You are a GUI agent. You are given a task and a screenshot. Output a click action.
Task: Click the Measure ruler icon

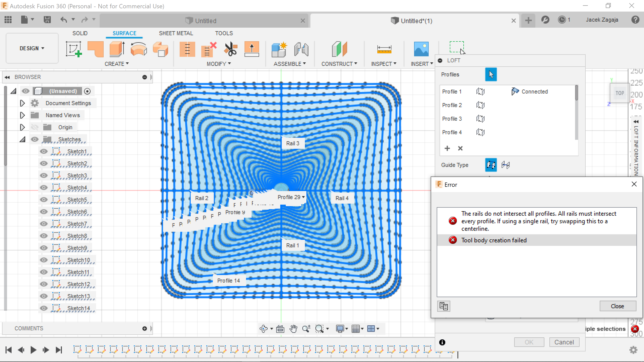click(384, 49)
